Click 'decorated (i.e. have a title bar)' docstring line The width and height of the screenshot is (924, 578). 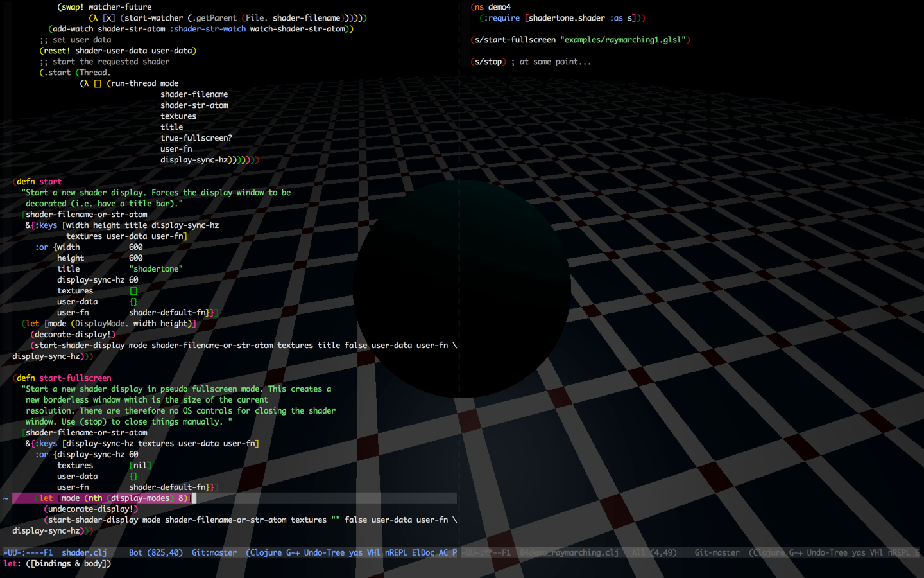tap(105, 204)
